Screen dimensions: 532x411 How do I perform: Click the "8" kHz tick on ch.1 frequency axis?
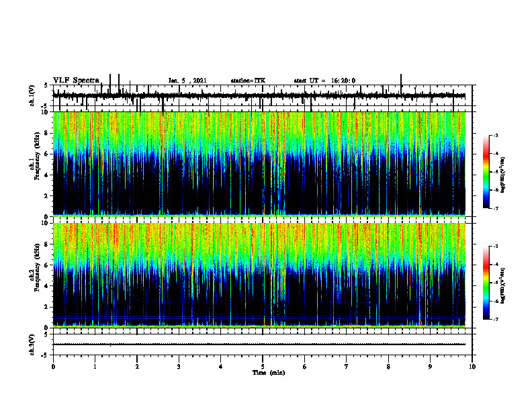[47, 133]
